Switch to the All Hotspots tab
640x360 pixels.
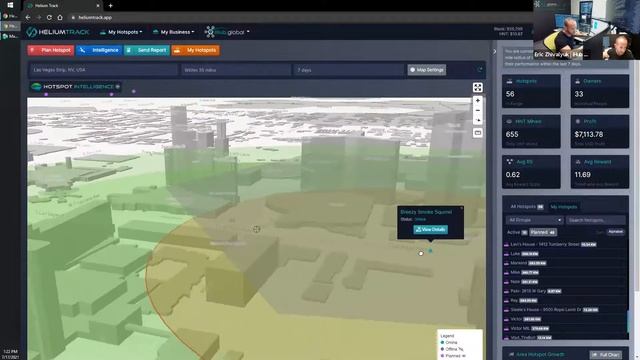click(527, 207)
